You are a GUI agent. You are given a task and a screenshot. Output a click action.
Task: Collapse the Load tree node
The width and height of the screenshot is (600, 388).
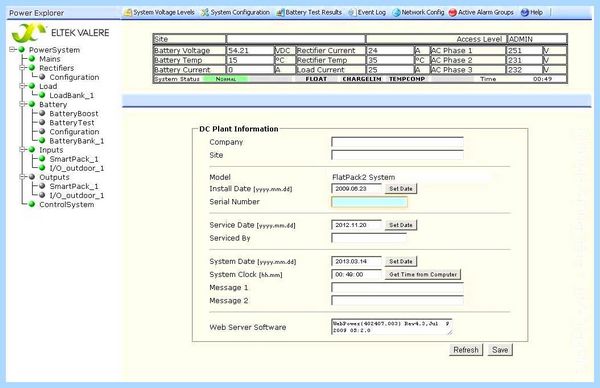click(23, 86)
